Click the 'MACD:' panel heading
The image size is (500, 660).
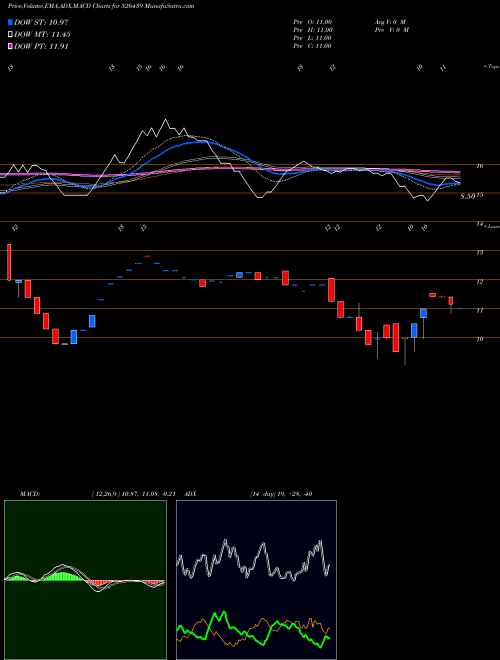30,494
